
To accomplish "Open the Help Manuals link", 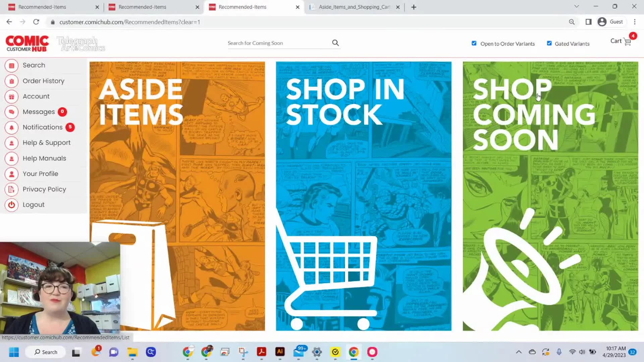I will [44, 159].
